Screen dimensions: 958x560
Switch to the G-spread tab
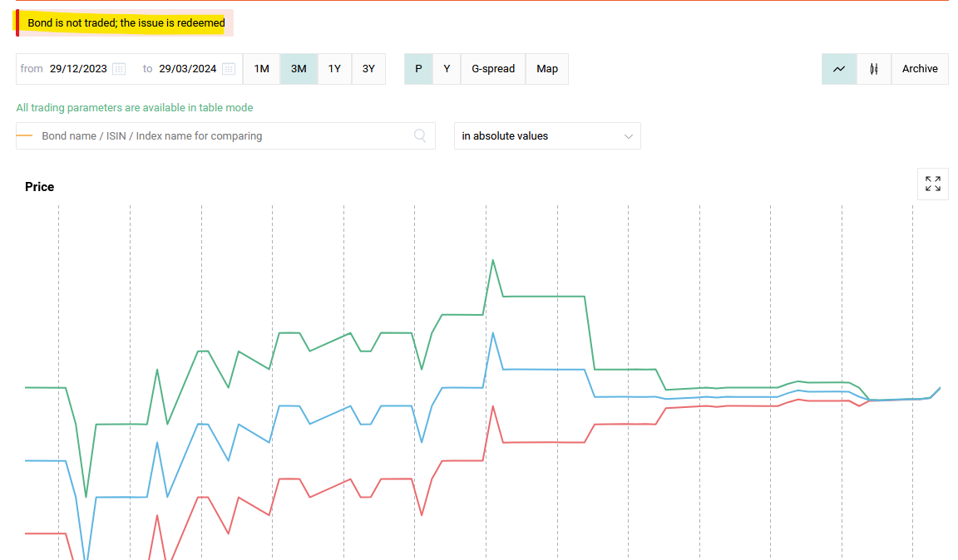[493, 69]
